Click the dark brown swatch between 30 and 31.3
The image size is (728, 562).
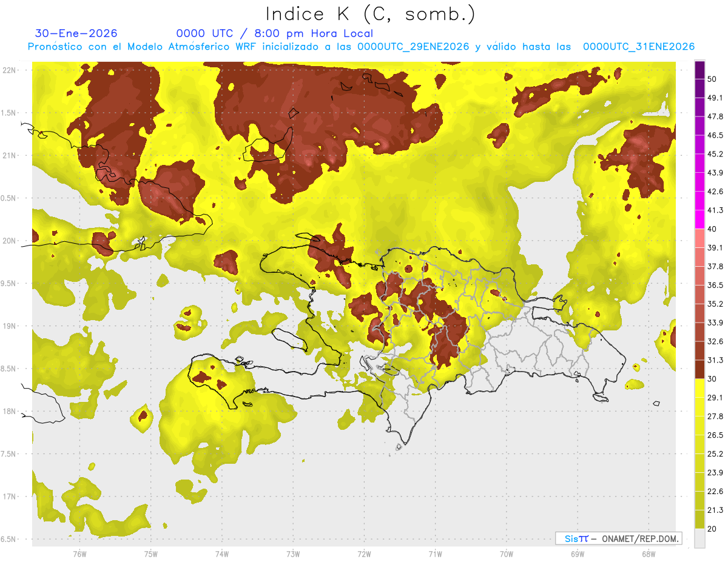point(699,369)
